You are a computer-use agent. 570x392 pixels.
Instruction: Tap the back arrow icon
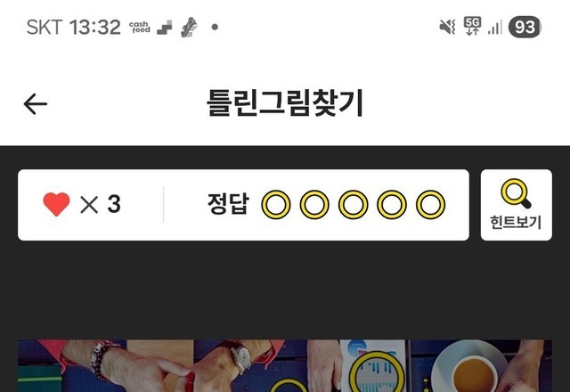(x=36, y=104)
